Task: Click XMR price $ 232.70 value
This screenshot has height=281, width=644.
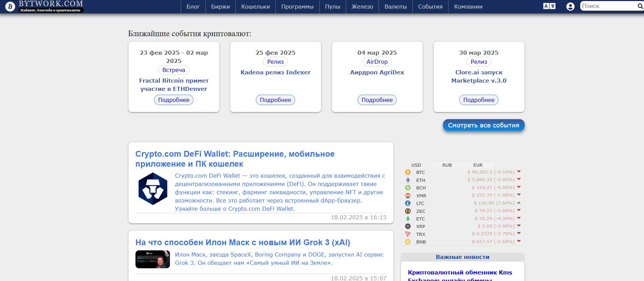Action: (493, 195)
